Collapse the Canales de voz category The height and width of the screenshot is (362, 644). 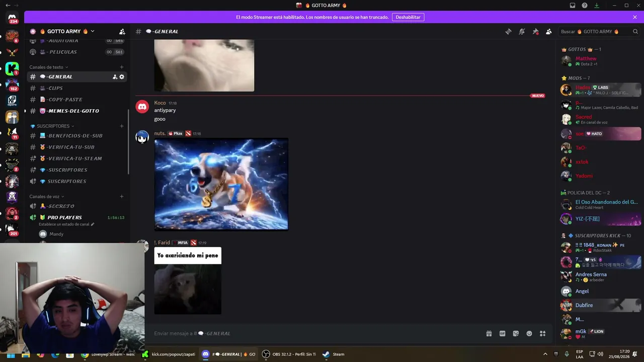click(x=46, y=197)
